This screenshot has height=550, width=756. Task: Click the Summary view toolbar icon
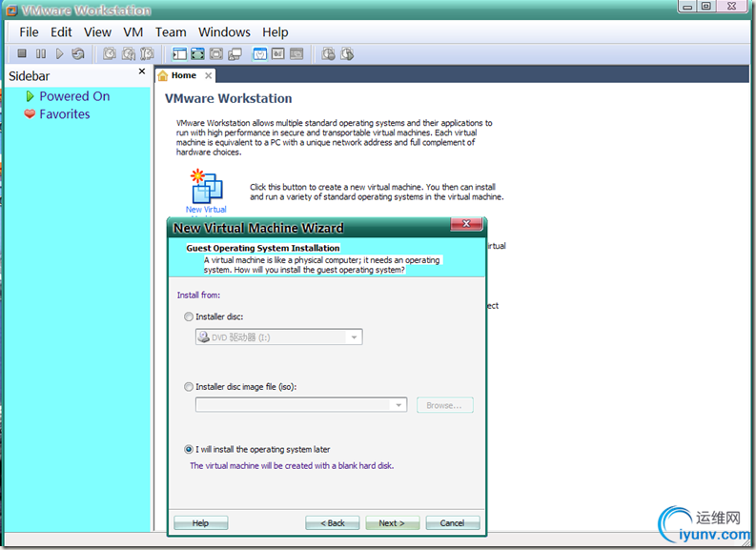point(260,53)
